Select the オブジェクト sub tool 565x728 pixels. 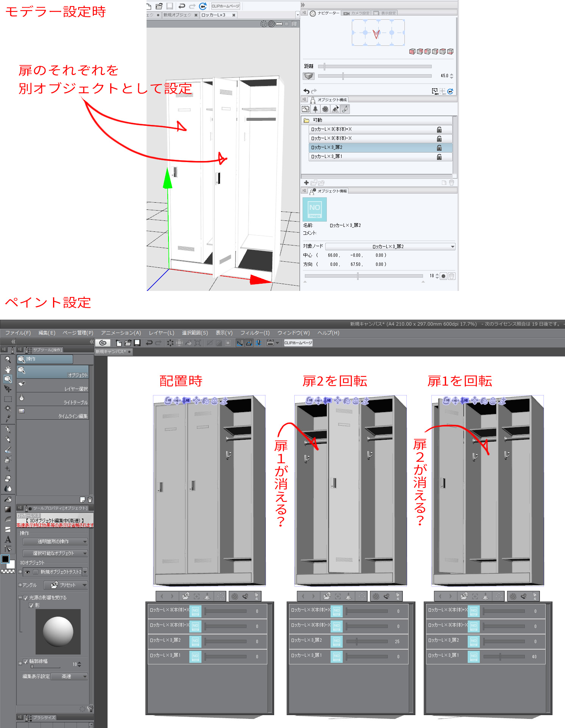click(x=53, y=372)
